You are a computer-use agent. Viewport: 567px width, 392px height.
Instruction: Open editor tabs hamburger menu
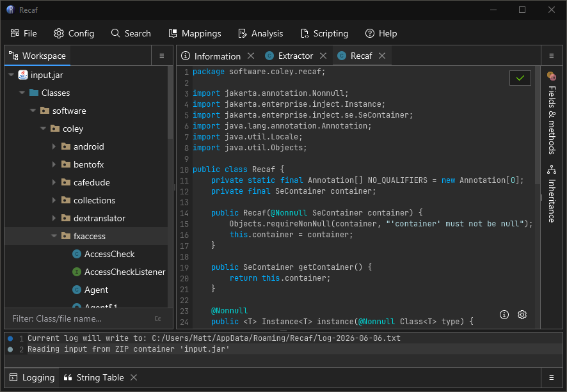coord(552,56)
